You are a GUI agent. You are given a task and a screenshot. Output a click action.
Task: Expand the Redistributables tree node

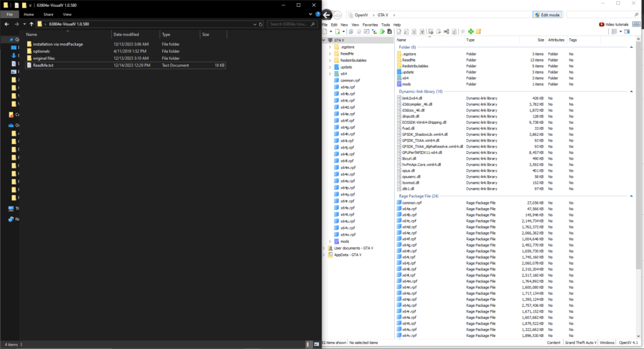[x=329, y=60]
